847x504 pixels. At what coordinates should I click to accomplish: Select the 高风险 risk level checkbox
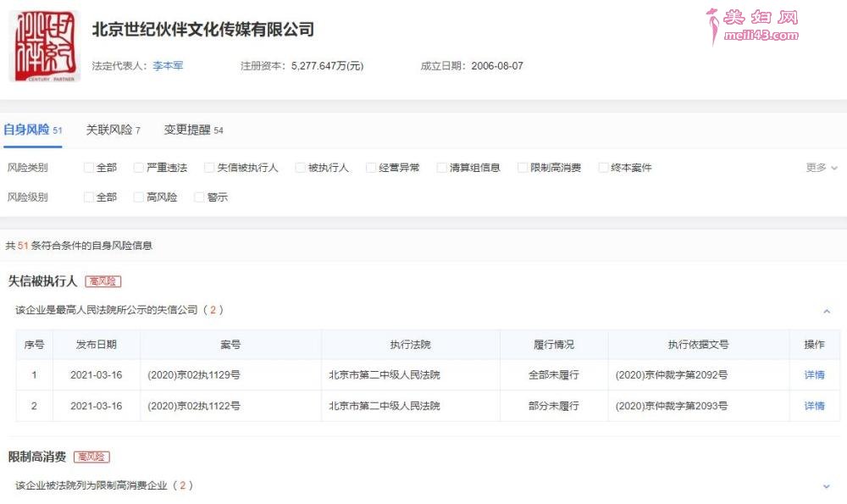[138, 197]
